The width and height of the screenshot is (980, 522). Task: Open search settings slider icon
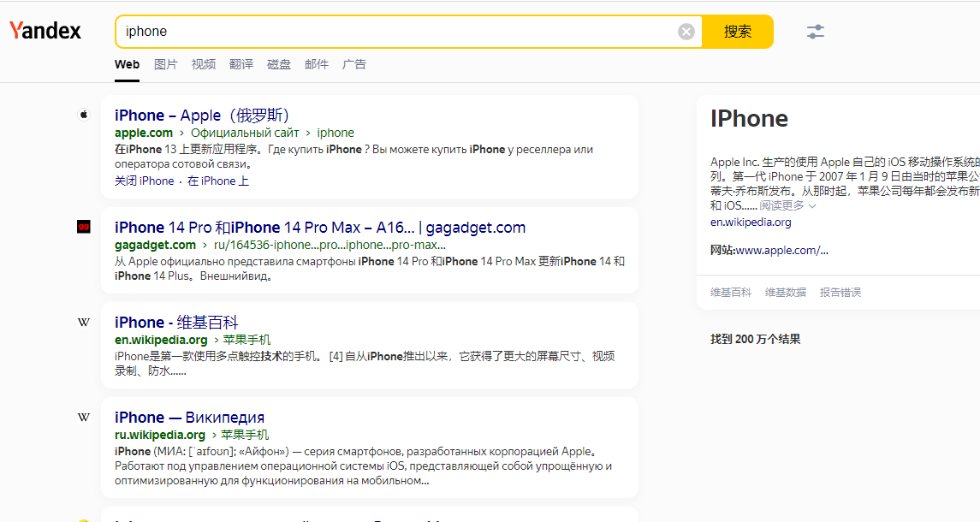pyautogui.click(x=815, y=32)
